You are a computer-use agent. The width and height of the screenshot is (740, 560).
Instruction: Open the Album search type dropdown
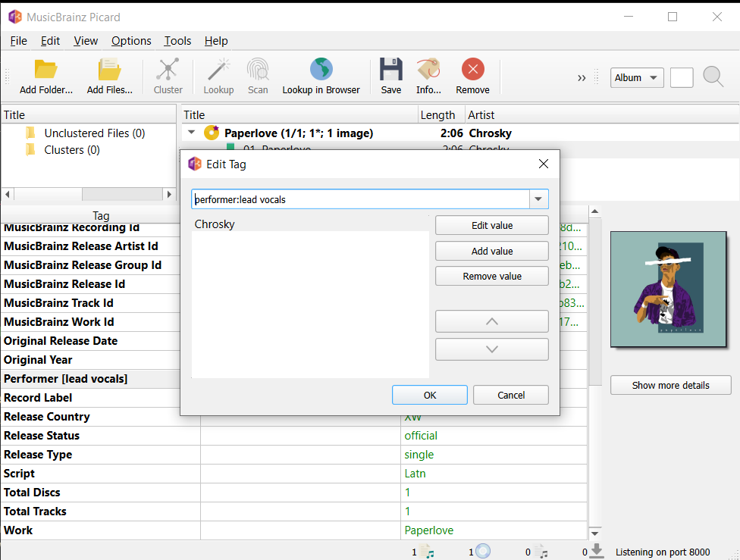tap(637, 78)
